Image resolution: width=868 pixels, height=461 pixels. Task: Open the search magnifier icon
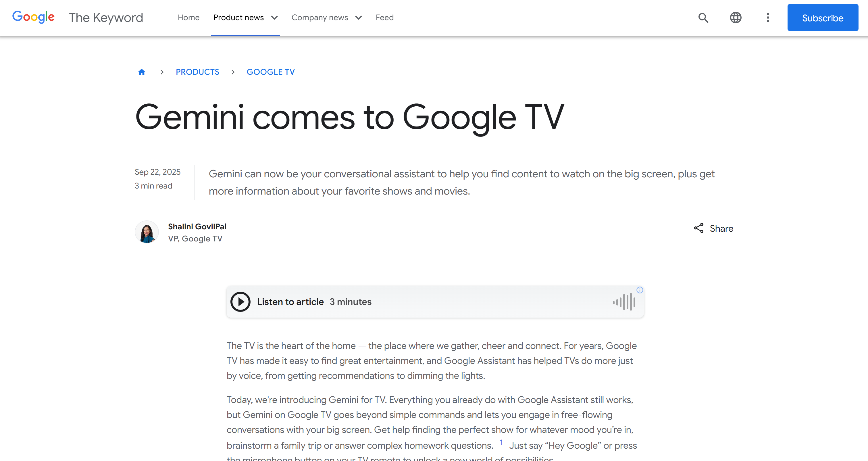(x=703, y=18)
